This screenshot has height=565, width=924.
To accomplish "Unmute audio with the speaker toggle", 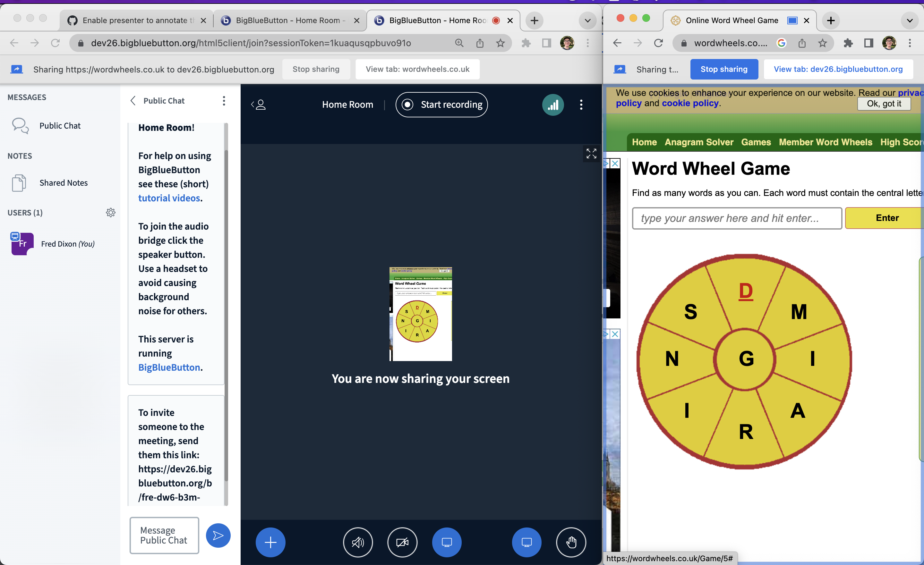I will [358, 542].
